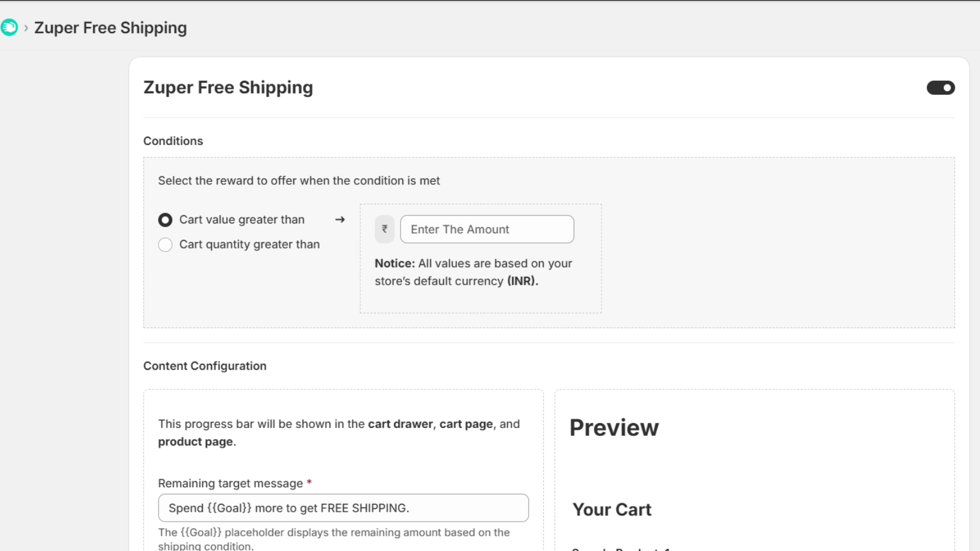Expand the Content Configuration section

click(x=205, y=365)
